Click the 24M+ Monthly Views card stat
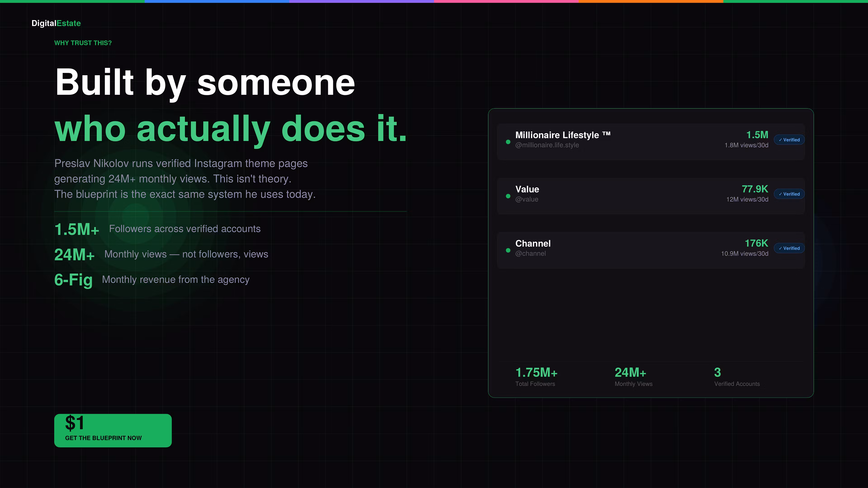868x488 pixels. (x=630, y=373)
